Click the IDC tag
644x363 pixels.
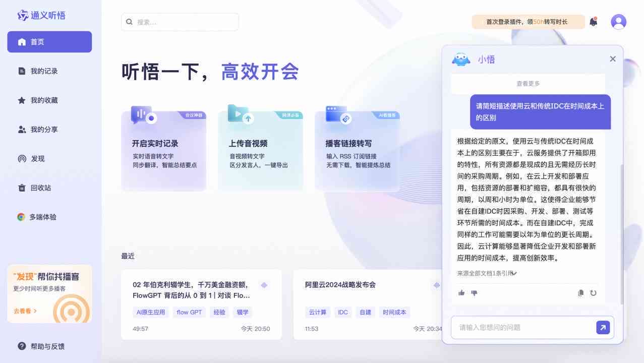pyautogui.click(x=343, y=313)
